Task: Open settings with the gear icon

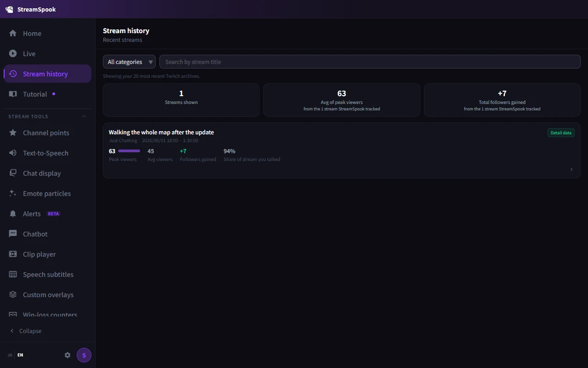Action: click(x=68, y=355)
